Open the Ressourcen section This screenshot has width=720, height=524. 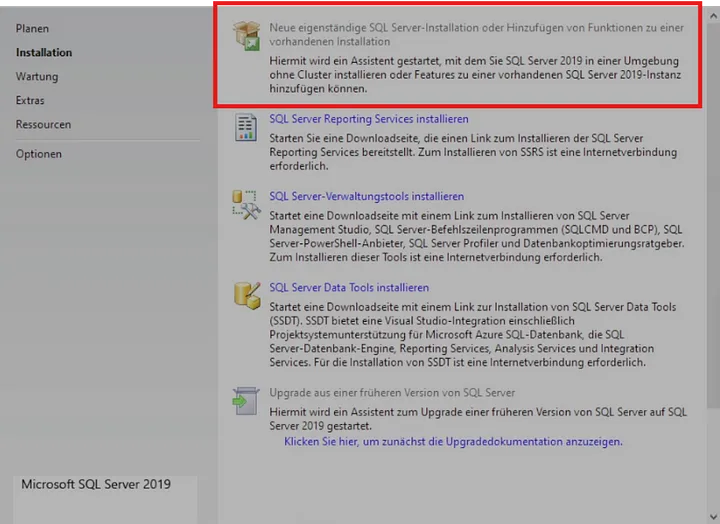[43, 124]
